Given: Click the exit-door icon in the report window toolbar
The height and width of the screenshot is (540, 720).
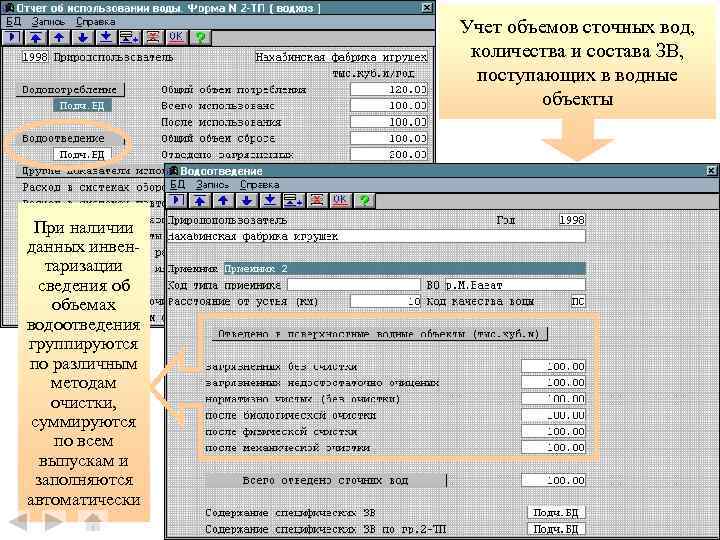Looking at the screenshot, I should [x=12, y=38].
